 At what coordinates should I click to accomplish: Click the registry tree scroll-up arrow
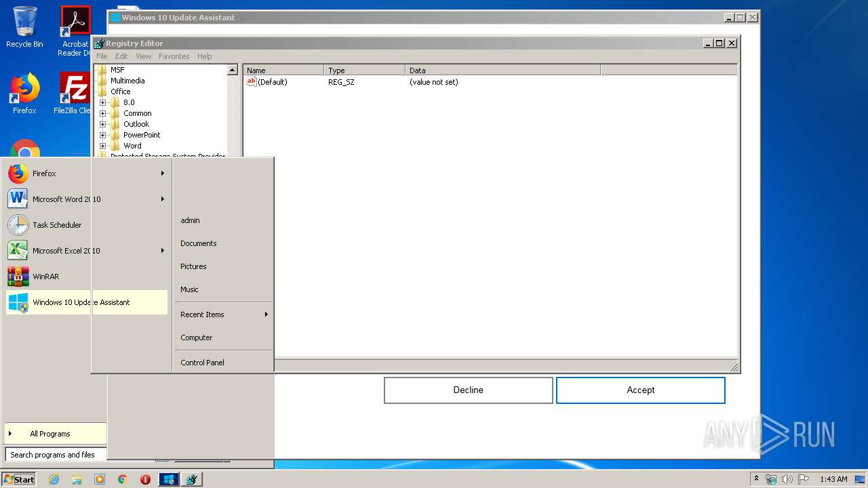(x=233, y=70)
